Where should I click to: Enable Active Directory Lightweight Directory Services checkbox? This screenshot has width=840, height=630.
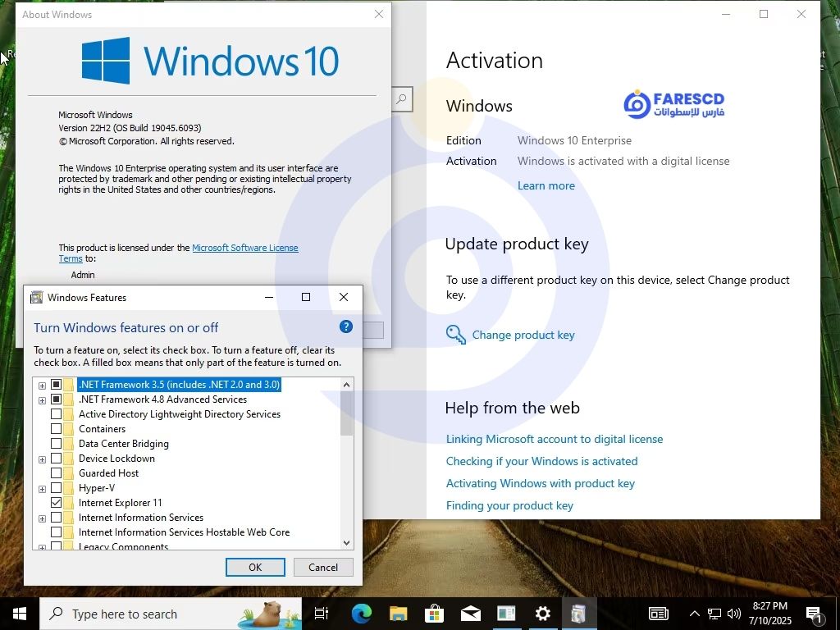57,414
